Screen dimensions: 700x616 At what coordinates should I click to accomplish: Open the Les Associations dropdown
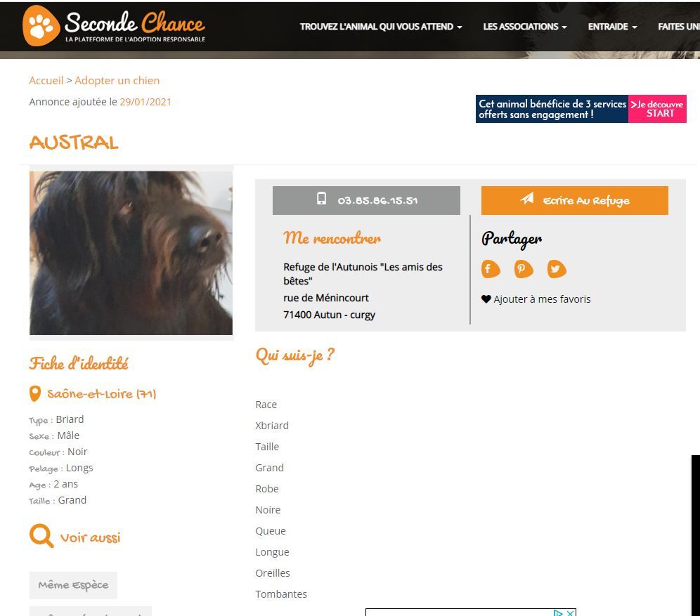coord(525,27)
